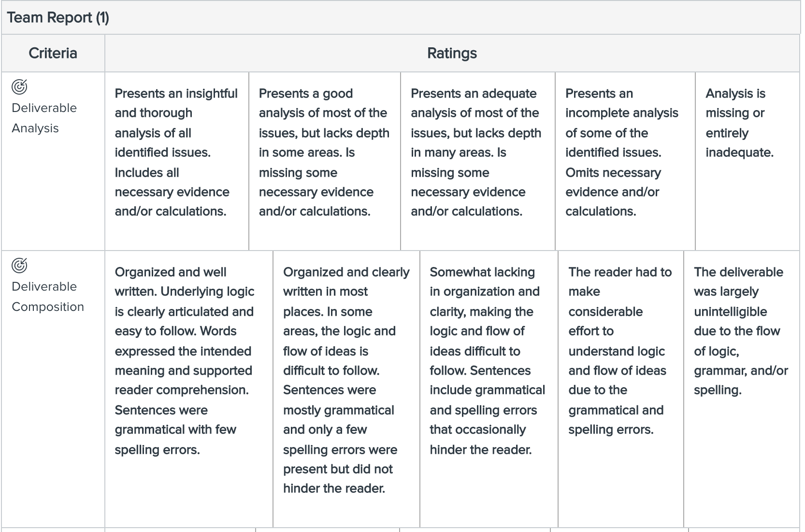Choose 'The deliverable was largely unintelligible' rating
This screenshot has height=532, width=805.
tap(742, 389)
